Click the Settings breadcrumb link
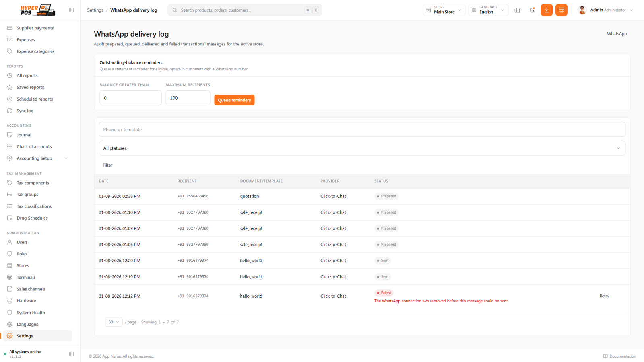The height and width of the screenshot is (362, 644). tap(95, 10)
